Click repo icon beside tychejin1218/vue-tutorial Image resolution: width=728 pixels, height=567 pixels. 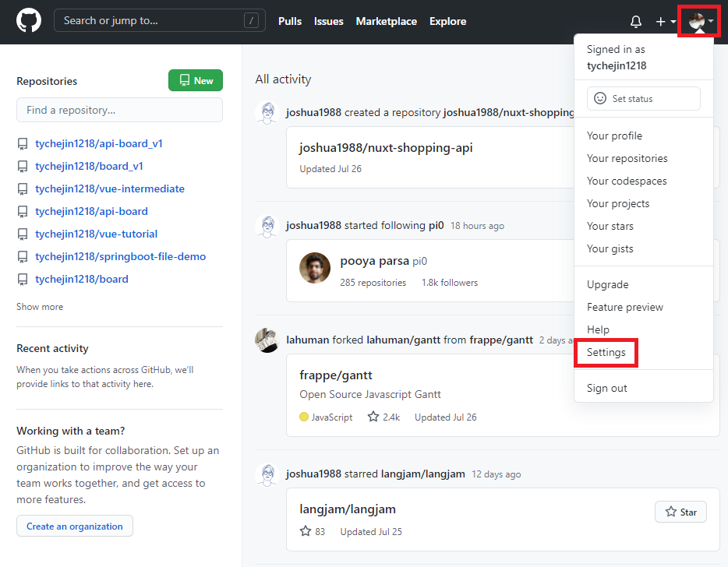click(23, 234)
